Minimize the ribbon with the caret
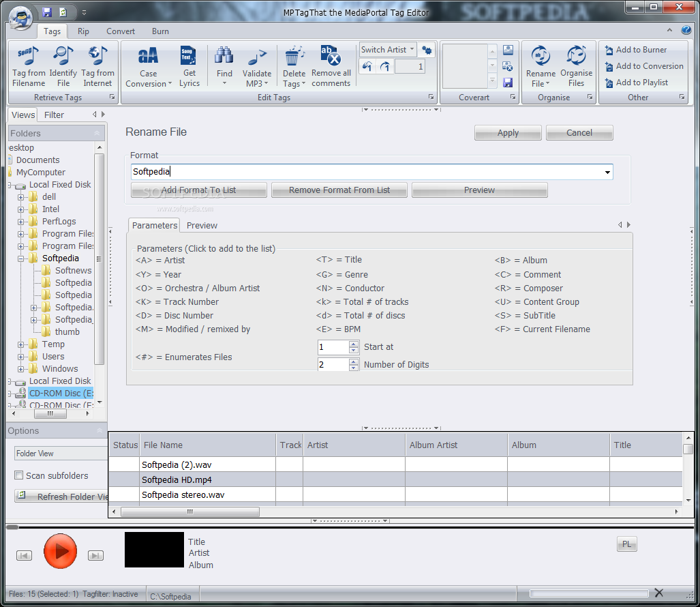The height and width of the screenshot is (607, 700). coord(669,30)
